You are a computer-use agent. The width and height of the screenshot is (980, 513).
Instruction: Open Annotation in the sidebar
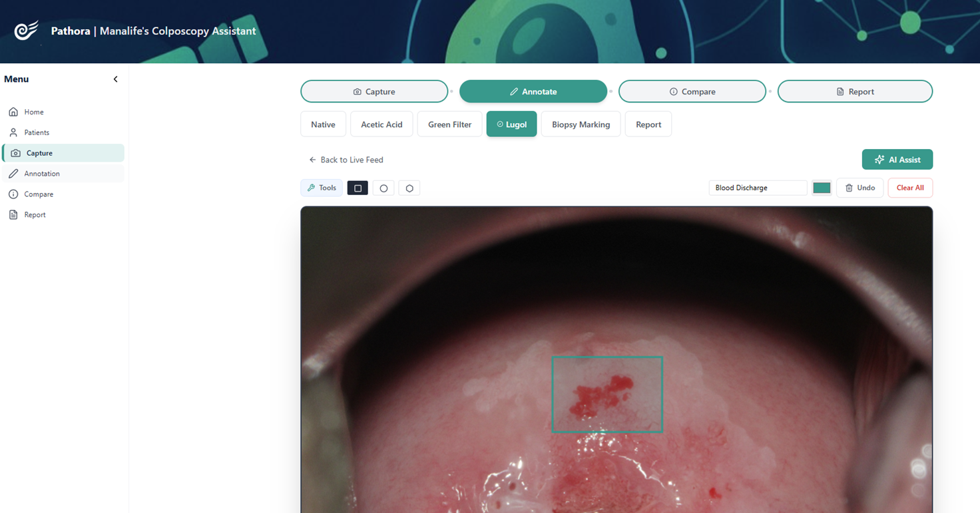(x=63, y=174)
